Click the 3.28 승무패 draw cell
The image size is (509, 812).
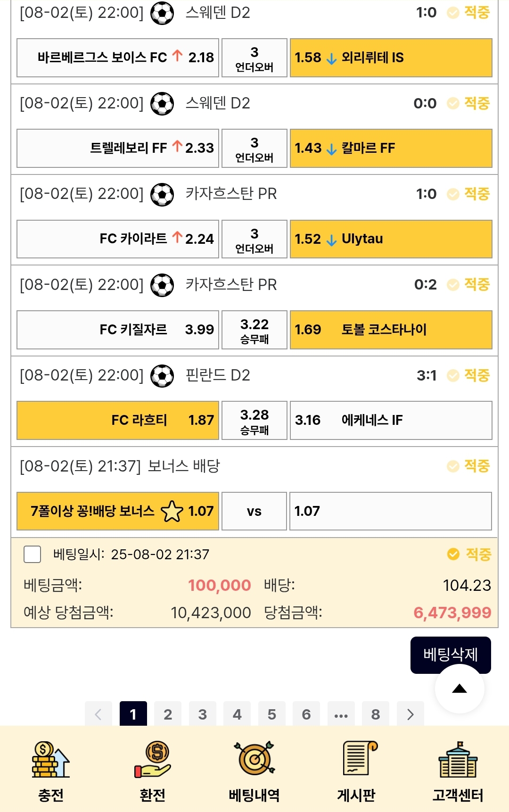pos(254,420)
